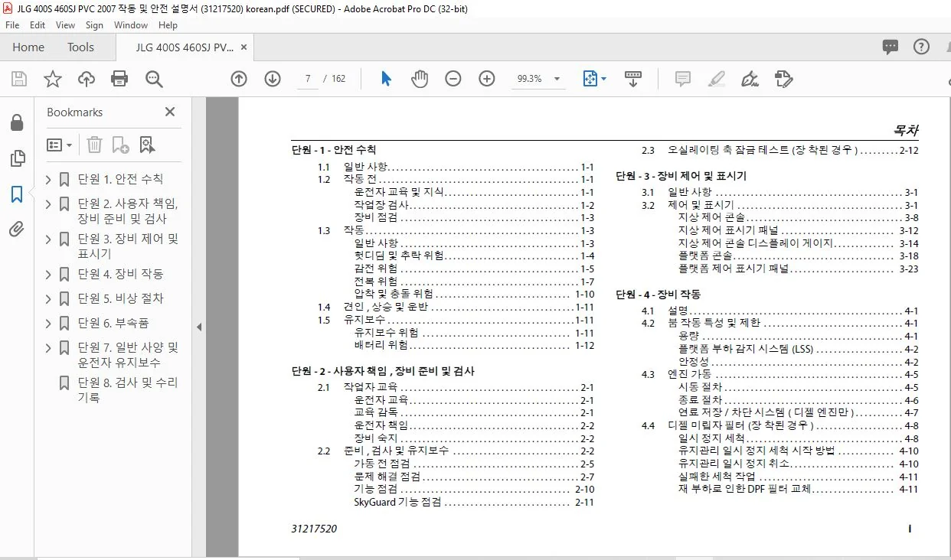The height and width of the screenshot is (560, 951).
Task: Click contents entry 지상 제어 콘솔
Action: [799, 218]
